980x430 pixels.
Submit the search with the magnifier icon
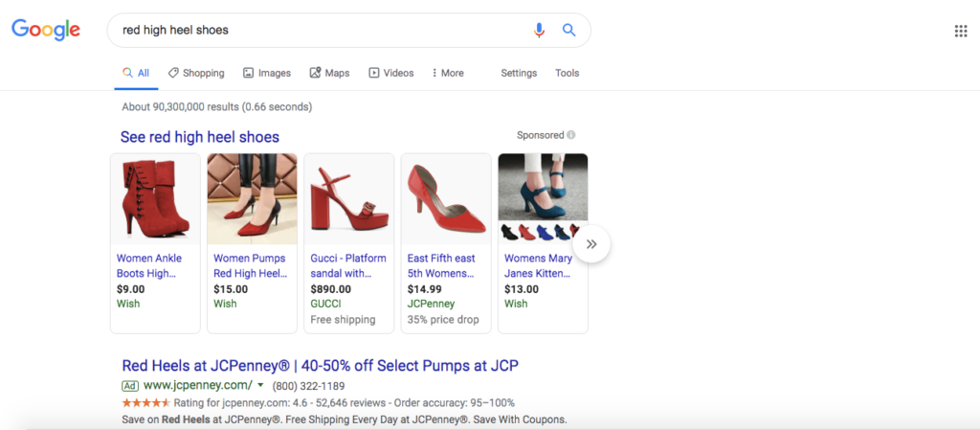tap(568, 30)
